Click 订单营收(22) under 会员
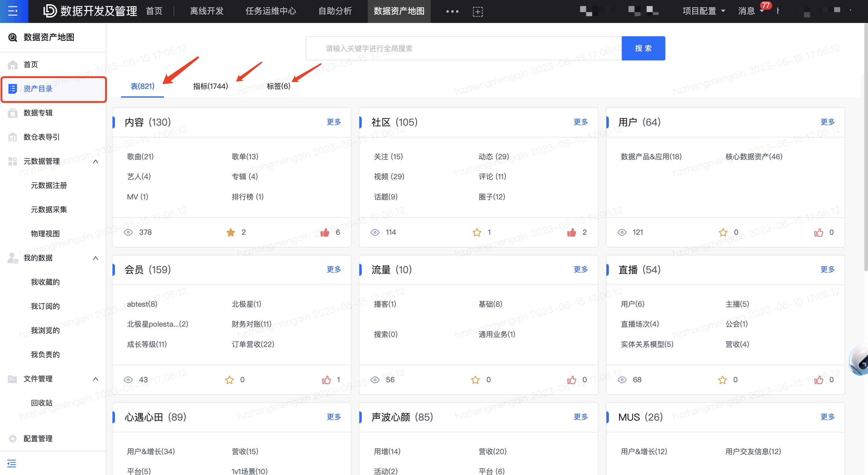868x475 pixels. (x=253, y=344)
